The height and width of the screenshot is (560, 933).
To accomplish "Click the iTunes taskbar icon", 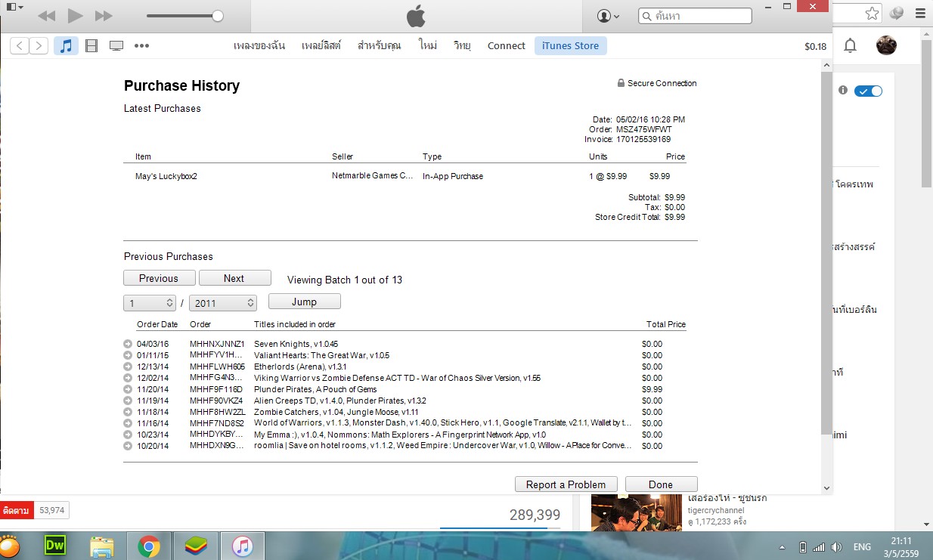I will [x=242, y=546].
